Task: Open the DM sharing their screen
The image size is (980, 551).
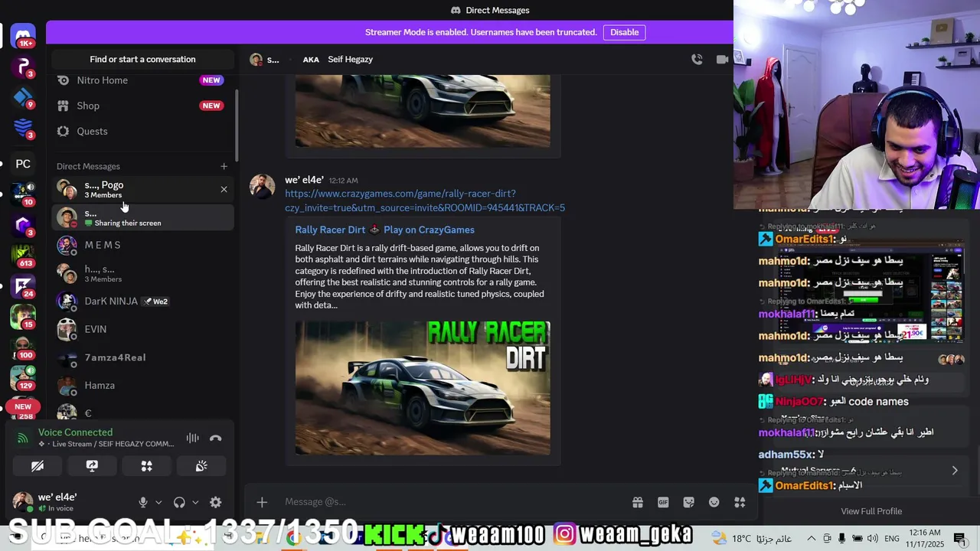Action: [142, 217]
